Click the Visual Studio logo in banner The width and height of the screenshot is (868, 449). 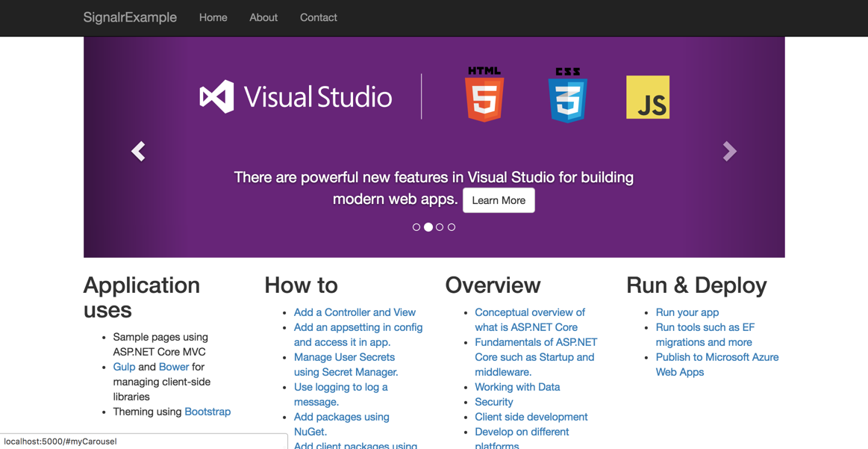(296, 96)
